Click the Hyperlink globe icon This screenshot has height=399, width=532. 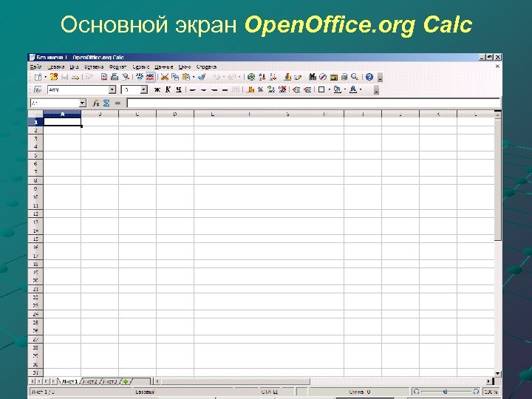click(x=251, y=77)
